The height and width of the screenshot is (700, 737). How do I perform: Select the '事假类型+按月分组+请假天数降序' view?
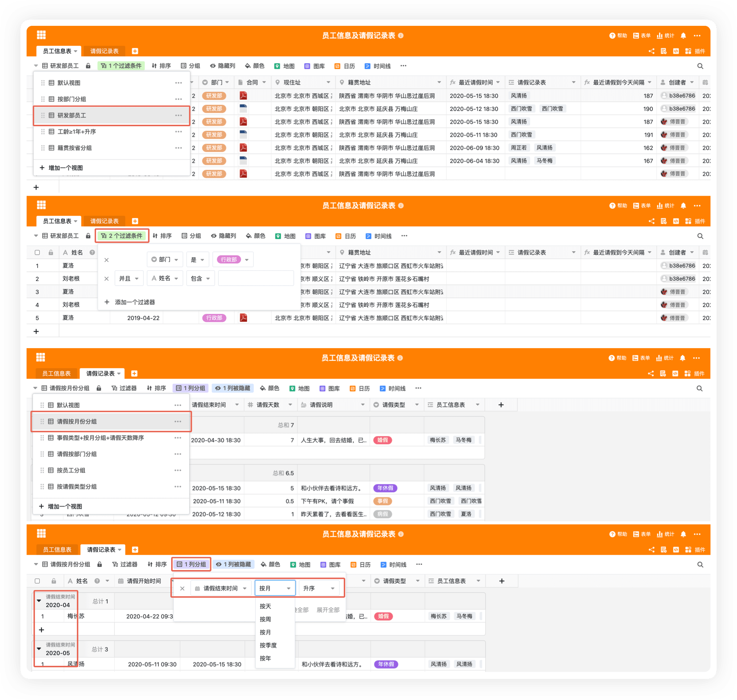click(100, 438)
